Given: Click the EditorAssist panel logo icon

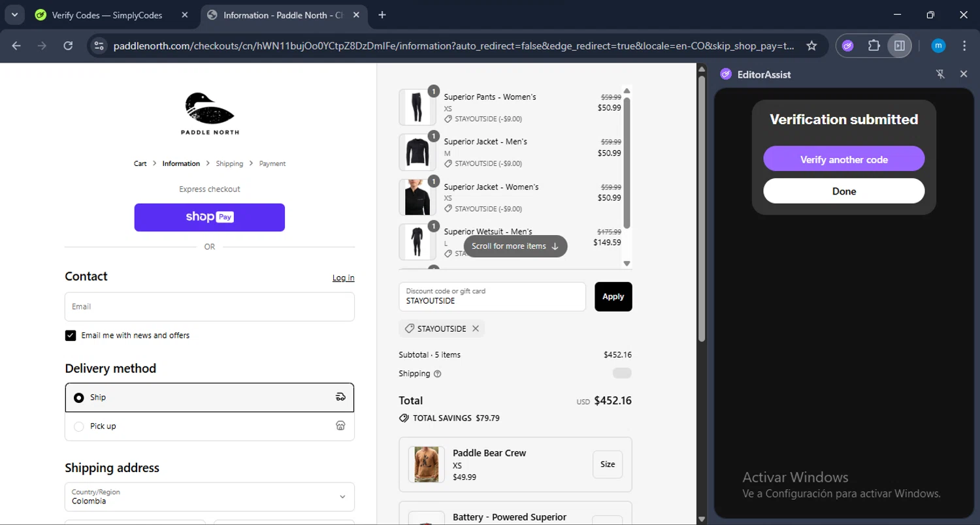Looking at the screenshot, I should click(726, 74).
